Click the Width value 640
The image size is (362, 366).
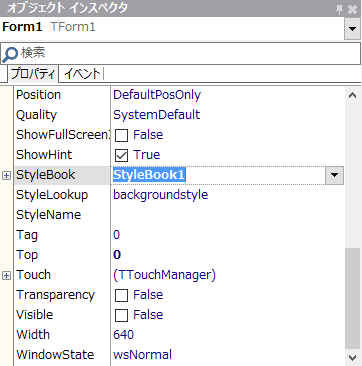[123, 335]
